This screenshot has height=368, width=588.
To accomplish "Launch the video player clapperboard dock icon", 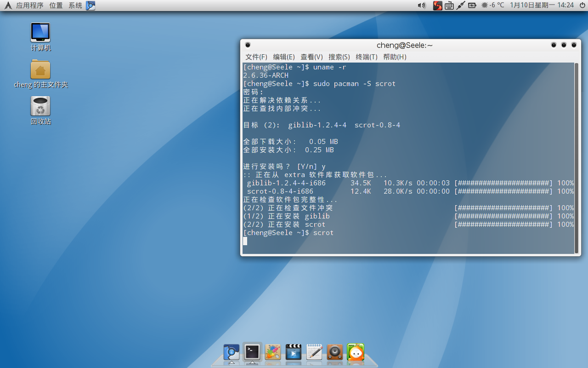I will [x=294, y=352].
